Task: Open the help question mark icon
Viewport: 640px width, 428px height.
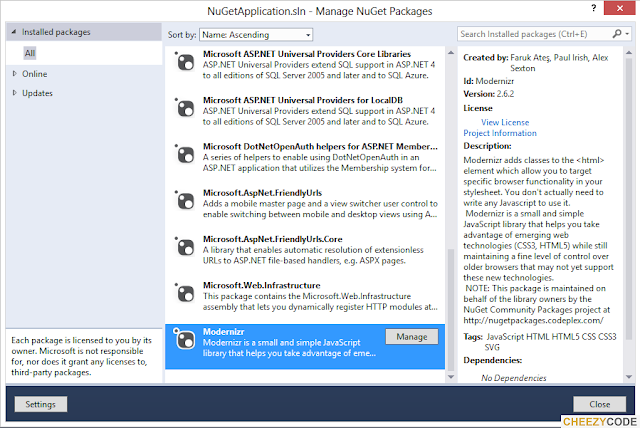Action: point(594,8)
